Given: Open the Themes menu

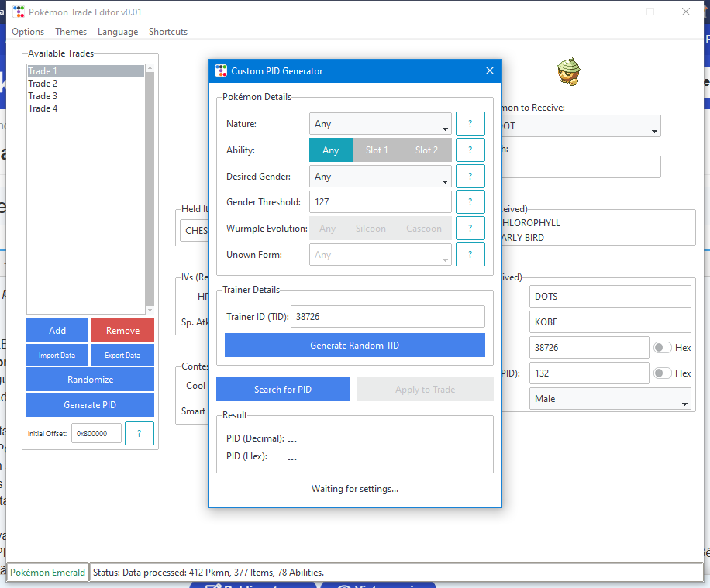Looking at the screenshot, I should click(71, 32).
